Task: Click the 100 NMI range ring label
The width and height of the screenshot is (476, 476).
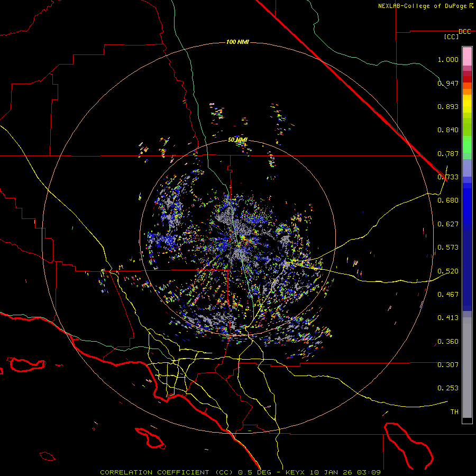Action: pos(237,42)
